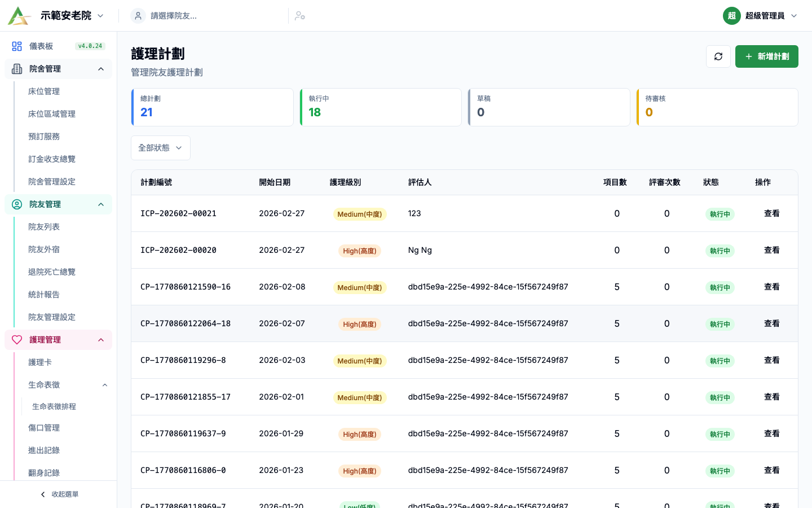812x508 pixels.
Task: Click the 護理管理 heart icon
Action: (17, 340)
